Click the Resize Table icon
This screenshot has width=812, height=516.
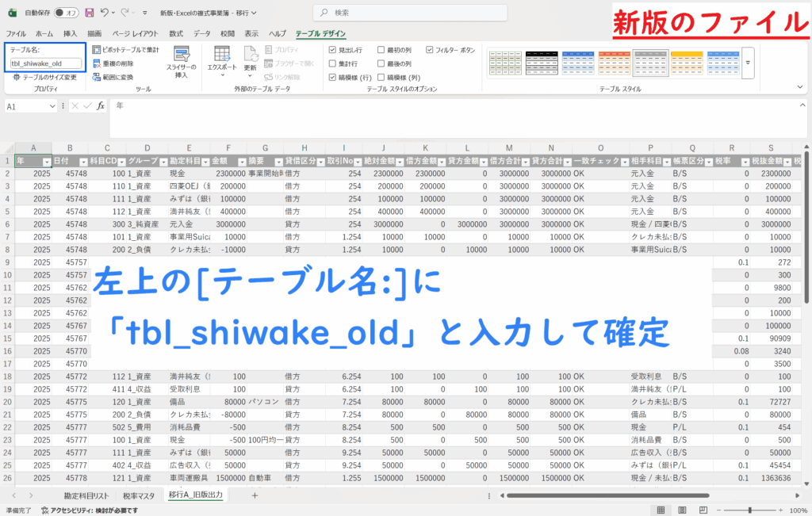[17, 78]
